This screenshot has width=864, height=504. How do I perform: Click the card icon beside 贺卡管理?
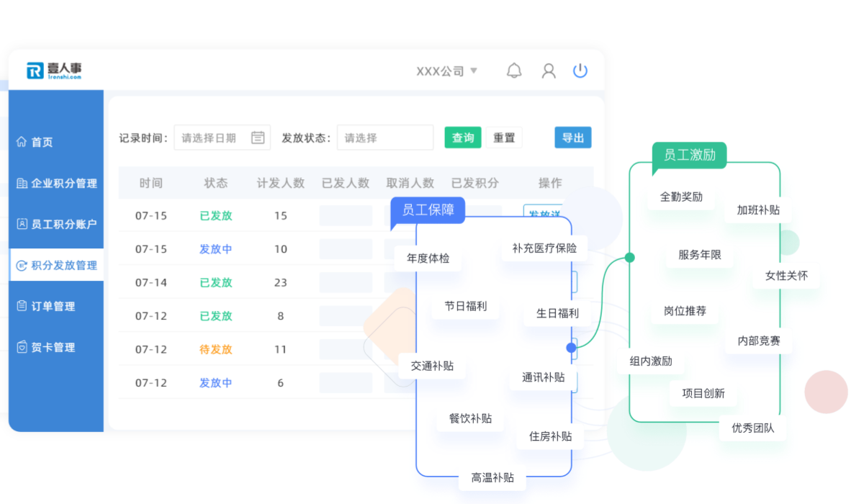pos(22,347)
